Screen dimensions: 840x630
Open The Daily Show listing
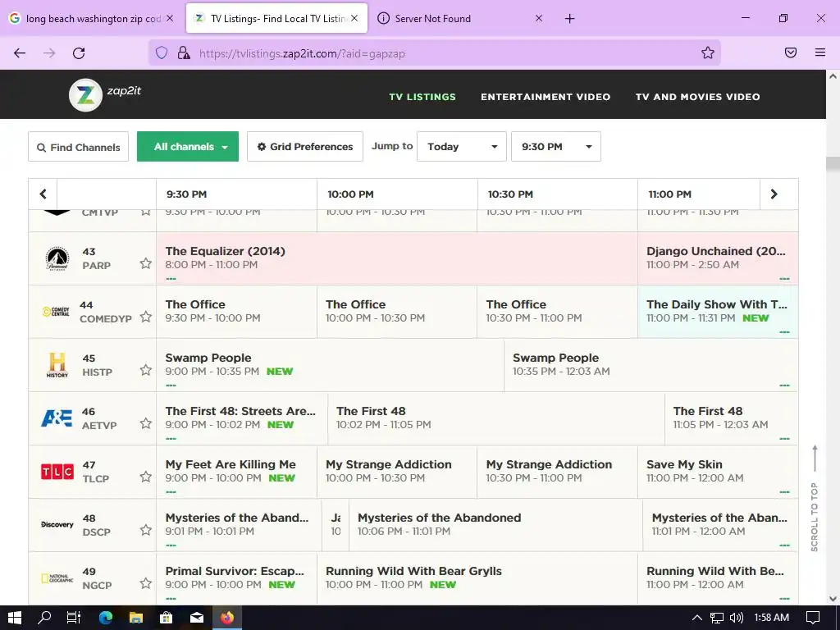(x=718, y=312)
